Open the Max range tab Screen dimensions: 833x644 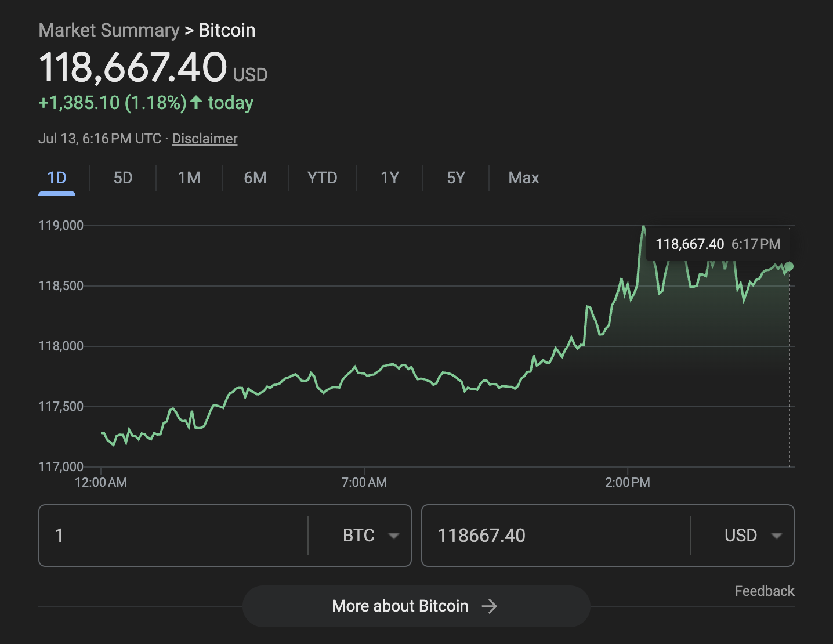point(524,178)
